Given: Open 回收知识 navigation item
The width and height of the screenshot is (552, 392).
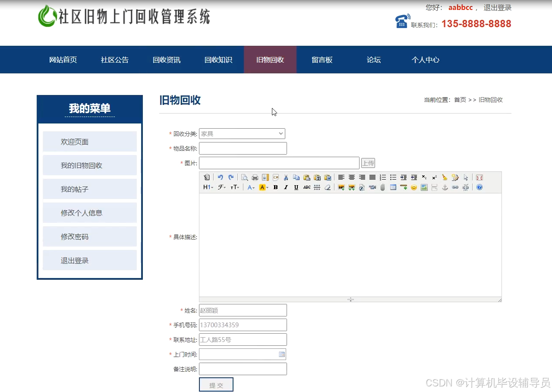Looking at the screenshot, I should click(x=218, y=60).
